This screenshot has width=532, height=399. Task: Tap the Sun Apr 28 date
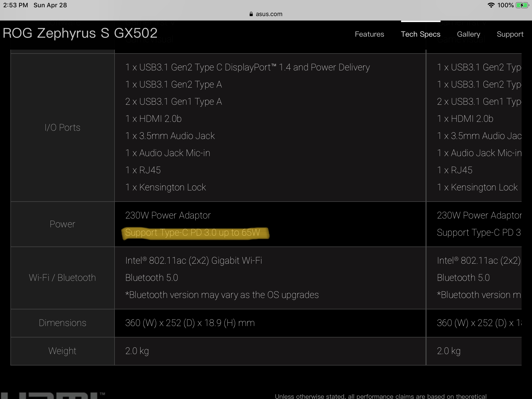(x=50, y=5)
